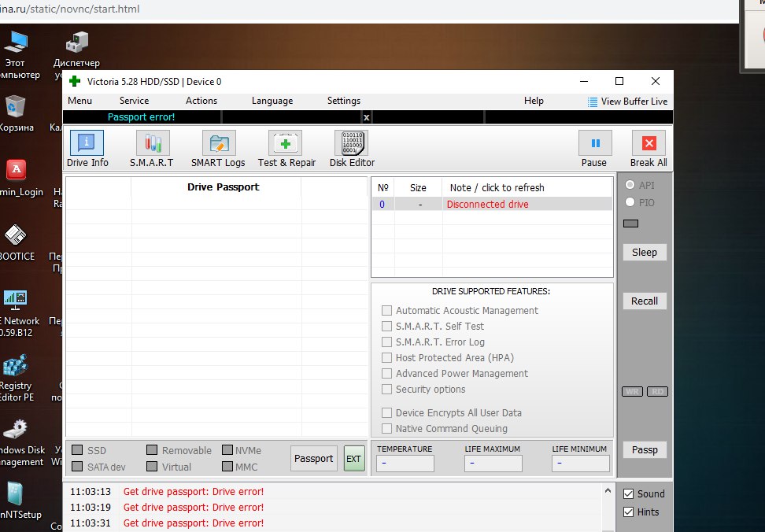Open Registry Editor PE desktop icon
The width and height of the screenshot is (765, 532).
15,364
